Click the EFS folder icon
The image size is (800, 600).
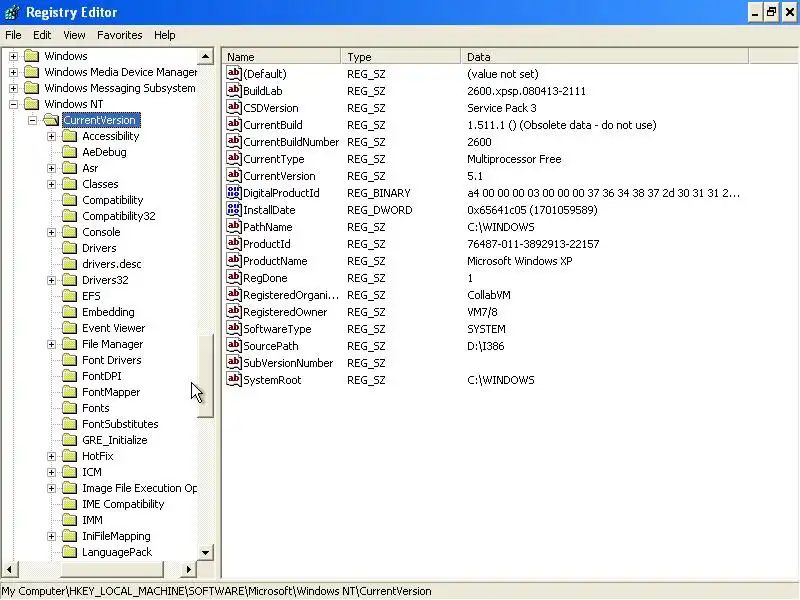69,296
